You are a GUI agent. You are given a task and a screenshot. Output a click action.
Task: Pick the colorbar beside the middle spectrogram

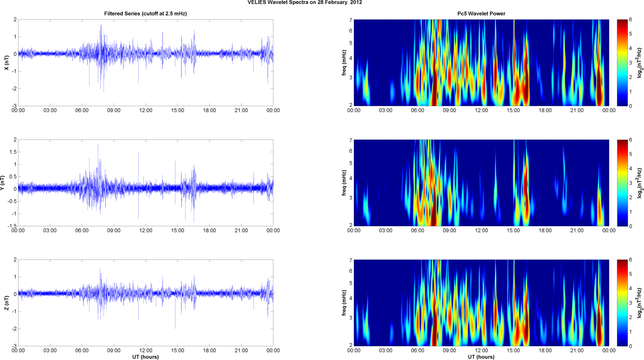[x=622, y=183]
